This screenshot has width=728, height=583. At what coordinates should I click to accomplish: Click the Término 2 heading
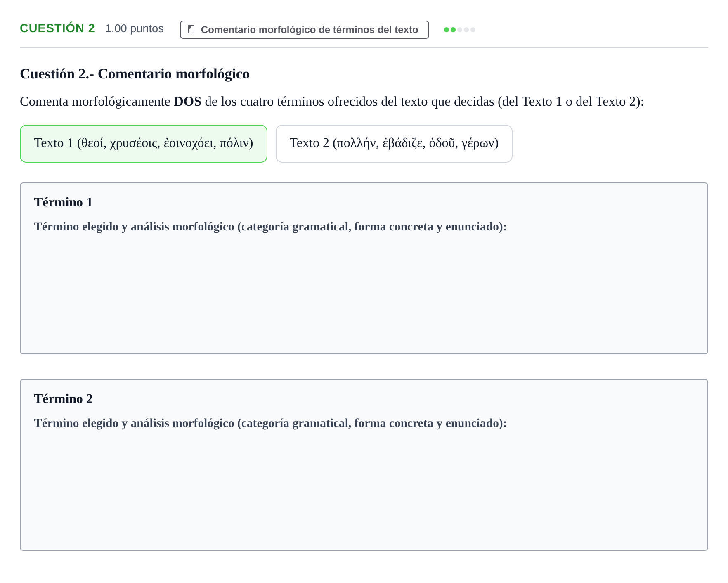pos(64,399)
